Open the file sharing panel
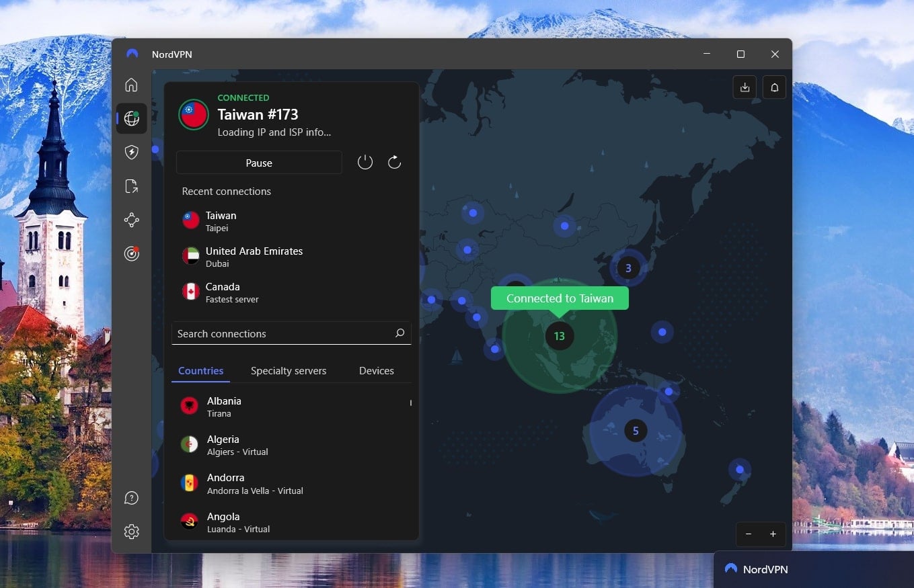The image size is (914, 588). click(x=131, y=186)
